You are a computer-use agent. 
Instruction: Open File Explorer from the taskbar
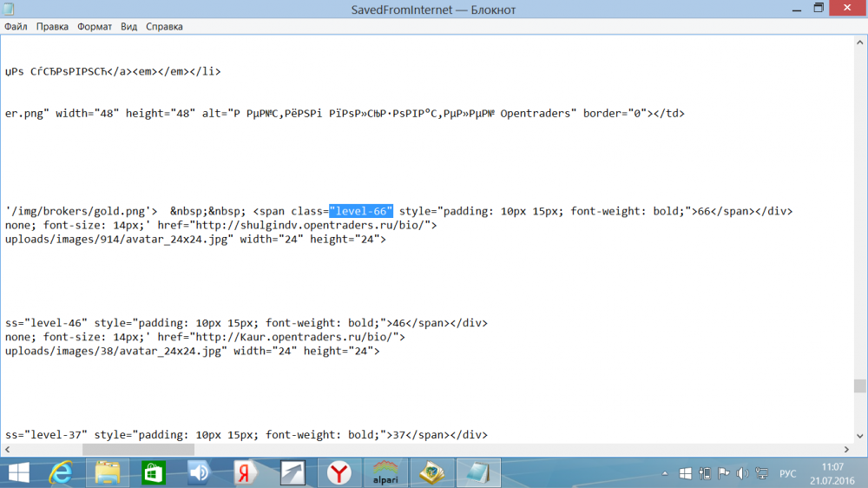tap(108, 473)
